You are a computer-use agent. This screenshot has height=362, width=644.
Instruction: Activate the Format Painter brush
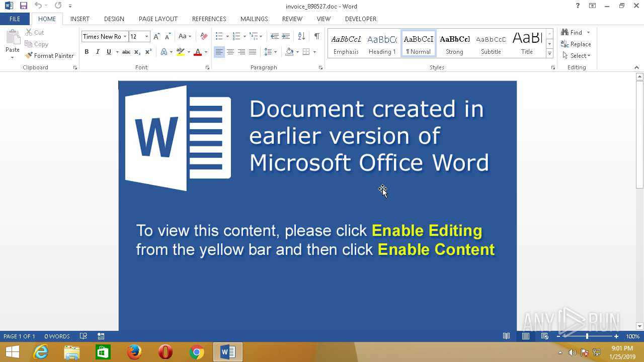pyautogui.click(x=49, y=56)
